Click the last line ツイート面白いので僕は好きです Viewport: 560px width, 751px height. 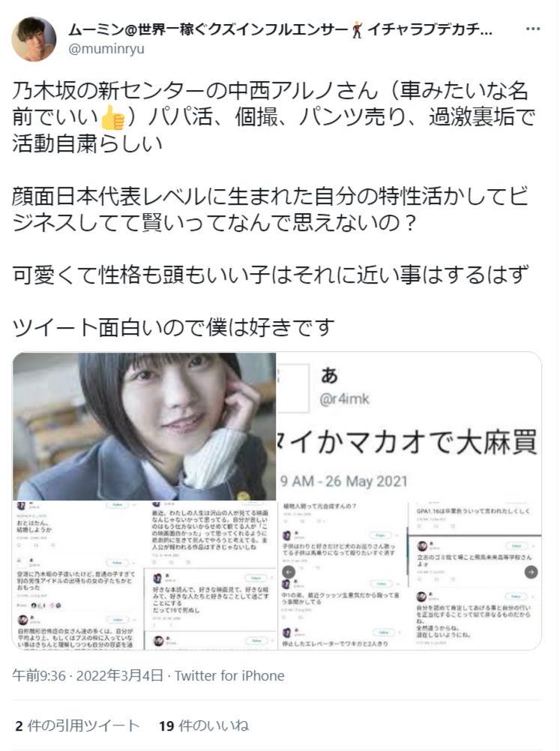coord(173,328)
